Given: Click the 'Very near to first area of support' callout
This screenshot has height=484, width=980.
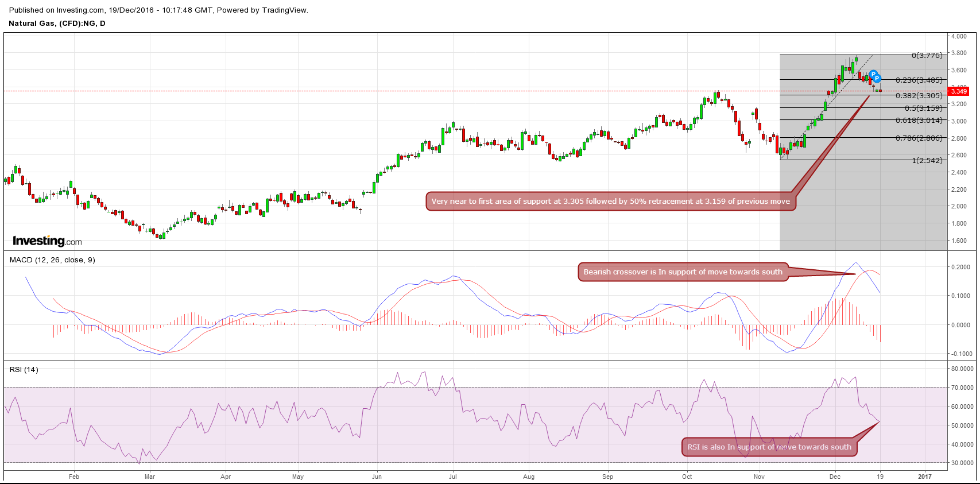Looking at the screenshot, I should coord(611,202).
